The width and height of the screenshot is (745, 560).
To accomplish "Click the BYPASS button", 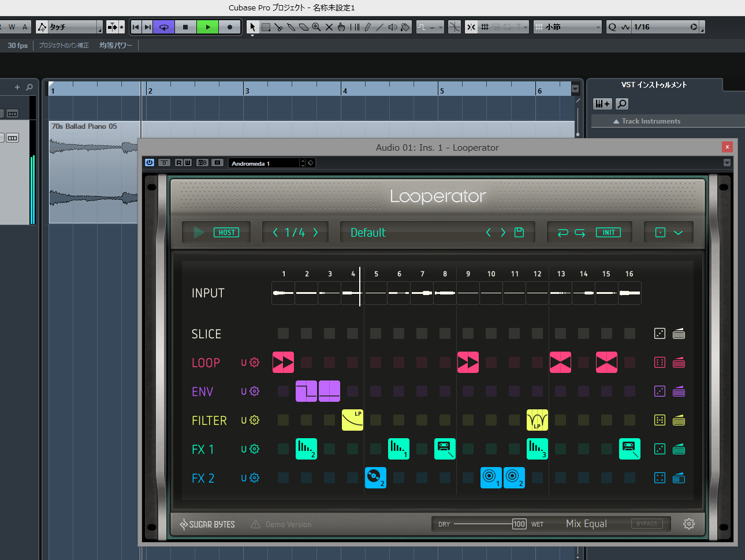I will point(647,524).
